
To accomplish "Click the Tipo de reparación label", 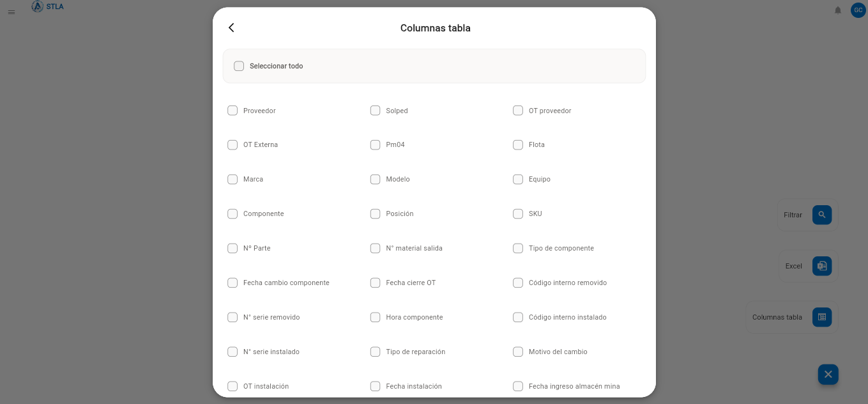I will [416, 352].
